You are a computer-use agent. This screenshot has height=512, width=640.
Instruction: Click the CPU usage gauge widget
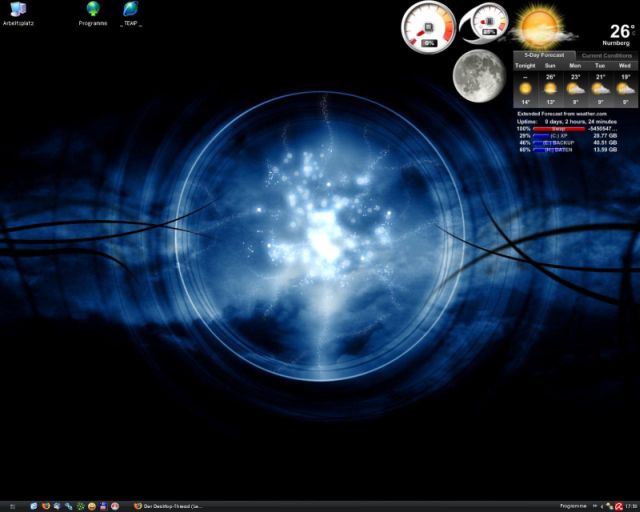429,27
